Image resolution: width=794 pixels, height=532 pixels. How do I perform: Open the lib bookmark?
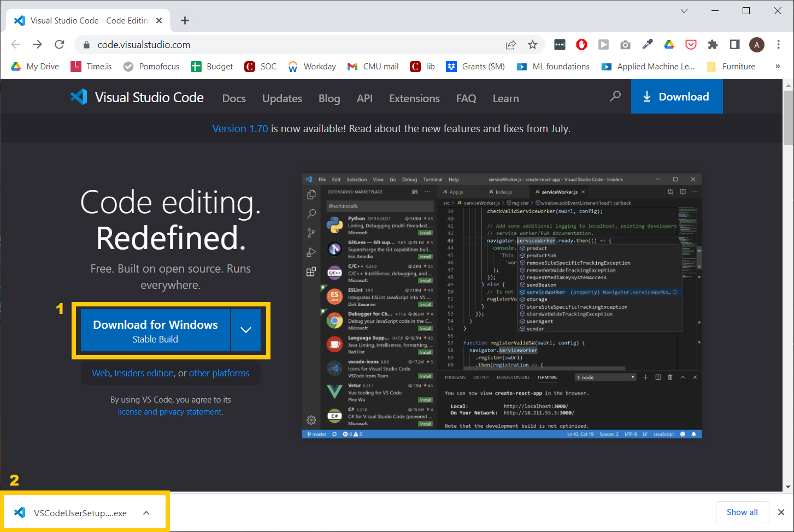[x=422, y=67]
